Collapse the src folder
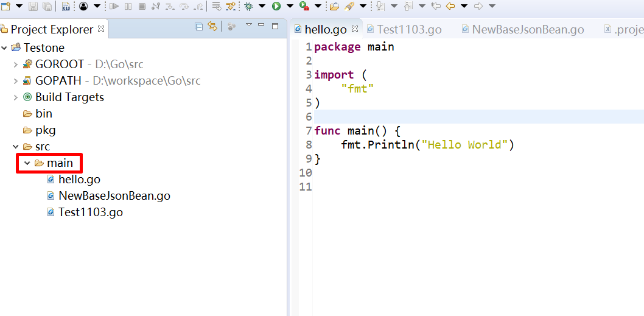The width and height of the screenshot is (644, 316). point(16,147)
